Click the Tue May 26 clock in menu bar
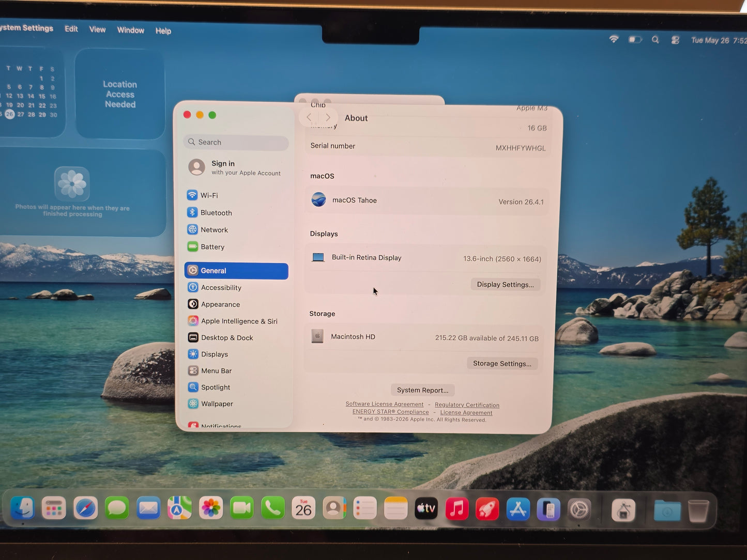 click(x=719, y=40)
